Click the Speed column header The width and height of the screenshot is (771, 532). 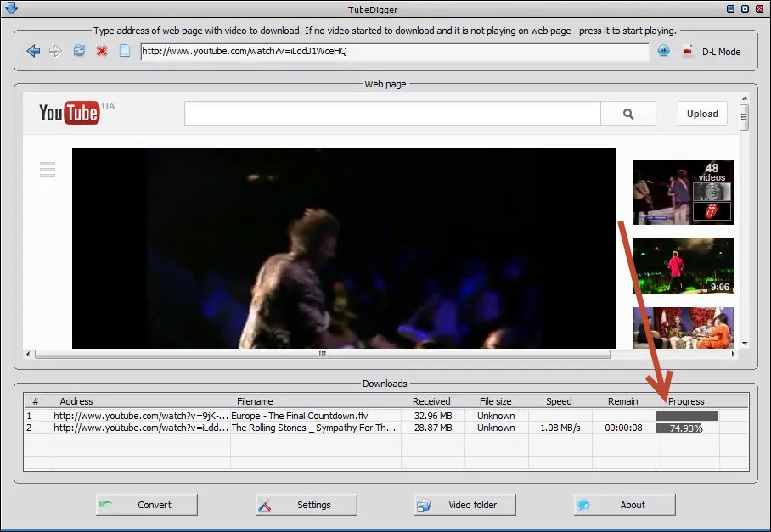pos(559,401)
